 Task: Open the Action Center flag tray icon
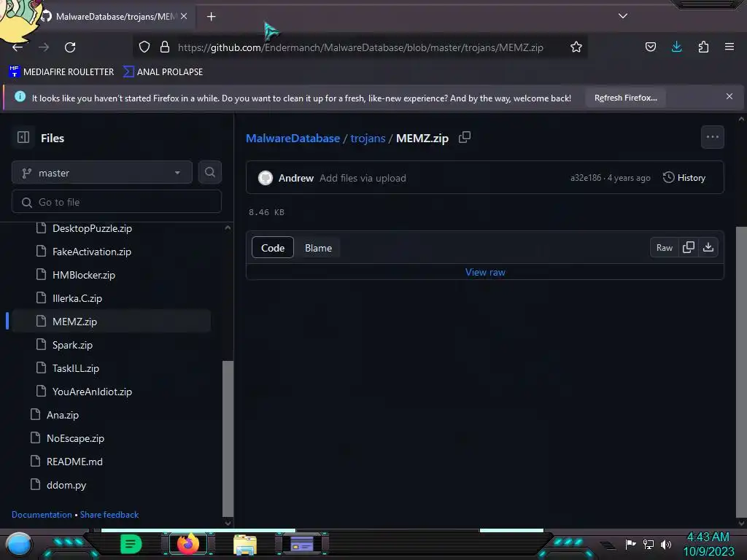(x=630, y=544)
